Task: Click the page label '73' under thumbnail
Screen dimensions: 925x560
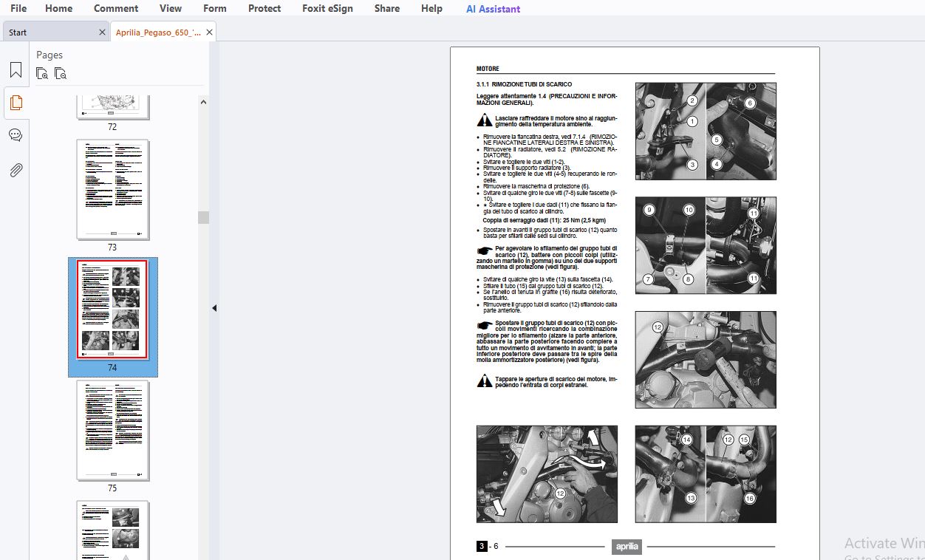Action: point(112,247)
